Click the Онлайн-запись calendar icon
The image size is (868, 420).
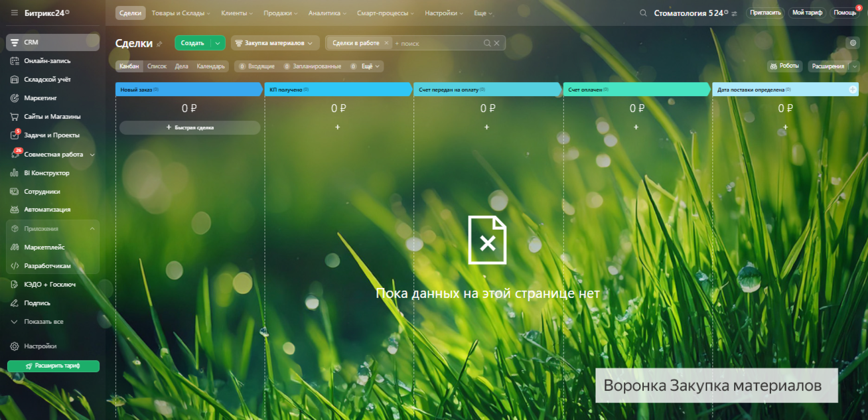point(15,61)
